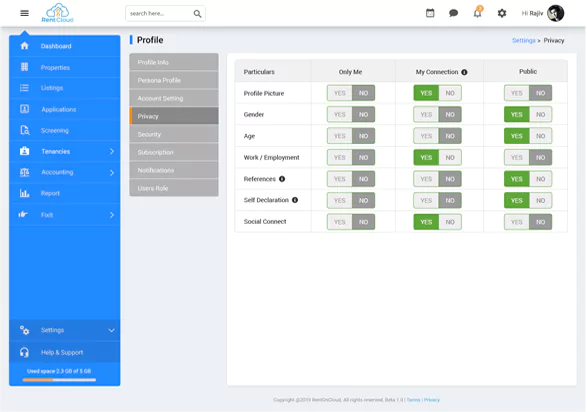Toggle Profile Picture My Connection switch
Image resolution: width=587 pixels, height=412 pixels.
(437, 93)
